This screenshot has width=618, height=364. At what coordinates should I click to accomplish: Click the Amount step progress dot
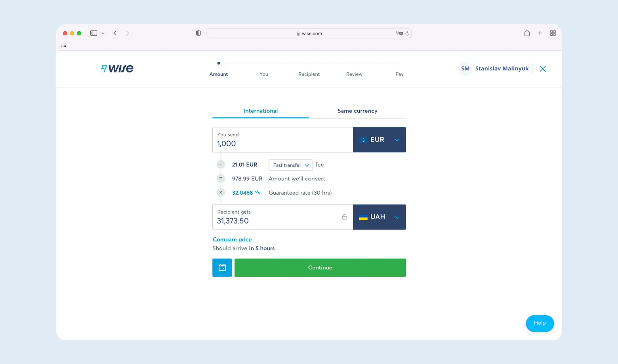219,63
